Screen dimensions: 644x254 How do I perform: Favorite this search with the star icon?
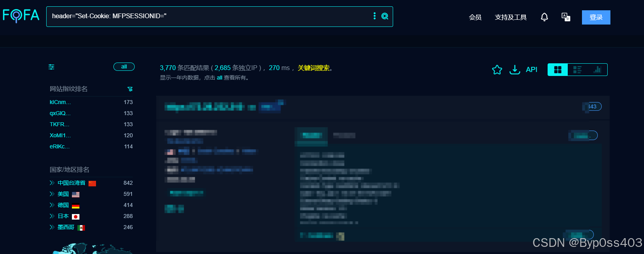[497, 70]
